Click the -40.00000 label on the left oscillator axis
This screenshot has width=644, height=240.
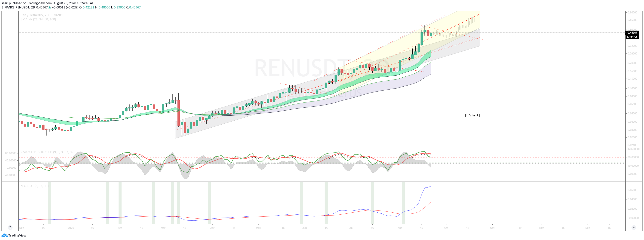click(10, 175)
